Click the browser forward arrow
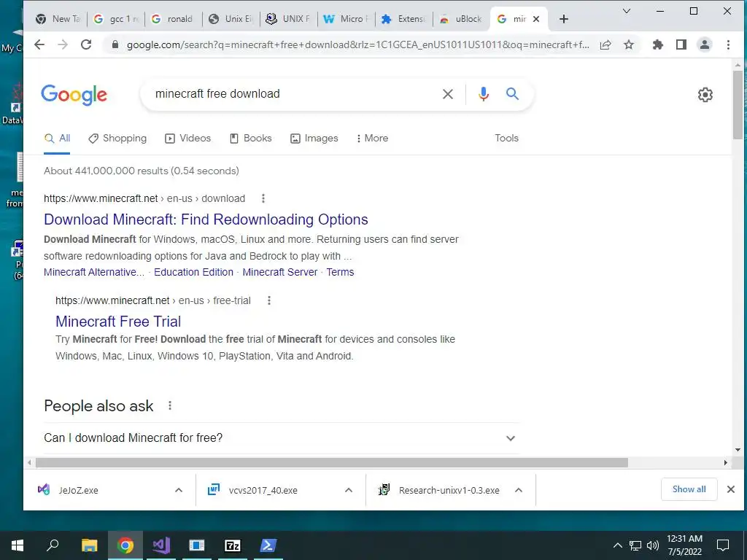The image size is (747, 560). [63, 44]
